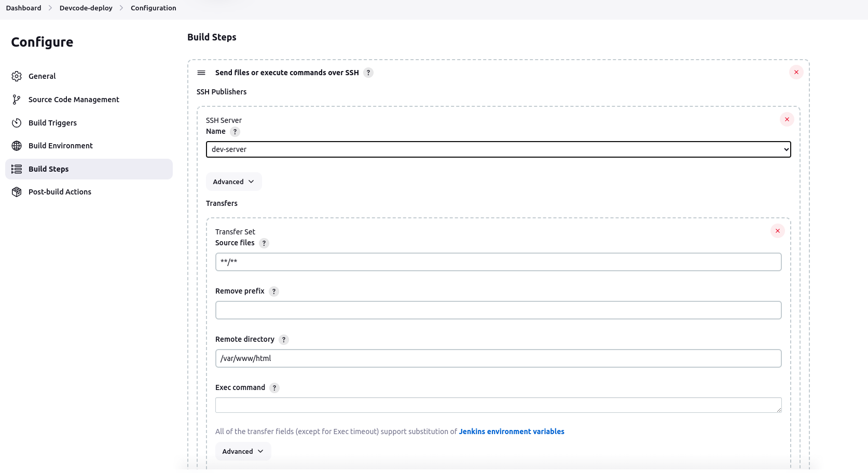Click the Build Triggers clock icon

[x=17, y=123]
